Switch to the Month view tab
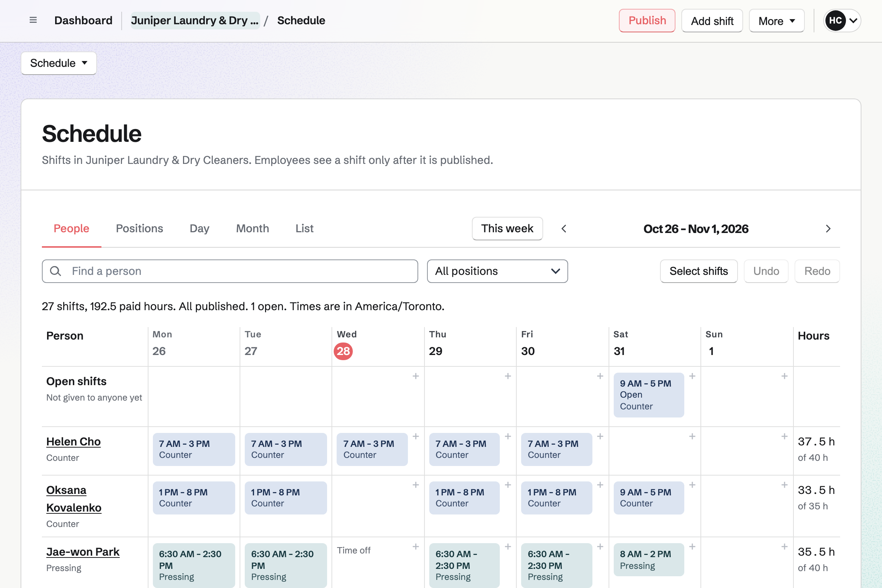Image resolution: width=882 pixels, height=588 pixels. click(x=252, y=228)
